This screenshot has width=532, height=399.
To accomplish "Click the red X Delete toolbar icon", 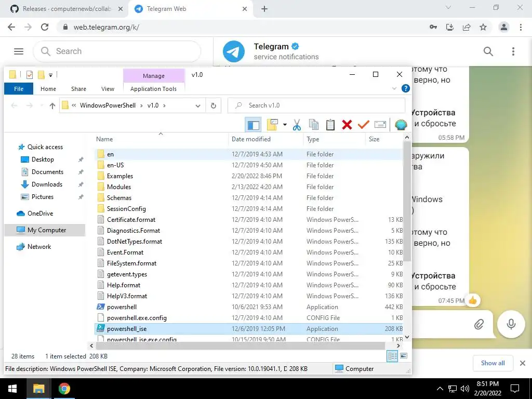I will click(x=347, y=125).
